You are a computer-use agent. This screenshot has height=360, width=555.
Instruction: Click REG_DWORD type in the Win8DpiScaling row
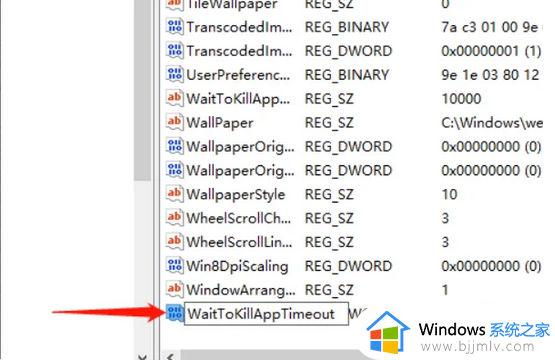(x=349, y=266)
